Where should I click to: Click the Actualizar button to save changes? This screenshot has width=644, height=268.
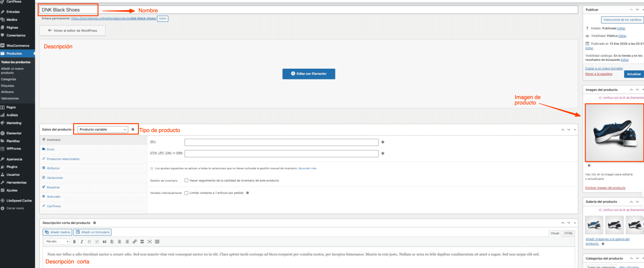(x=634, y=74)
